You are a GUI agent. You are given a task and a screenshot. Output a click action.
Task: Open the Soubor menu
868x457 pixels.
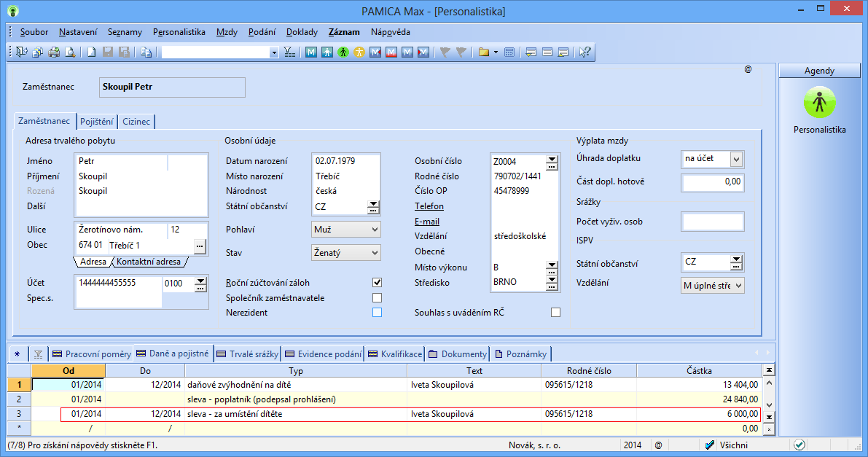click(x=34, y=32)
